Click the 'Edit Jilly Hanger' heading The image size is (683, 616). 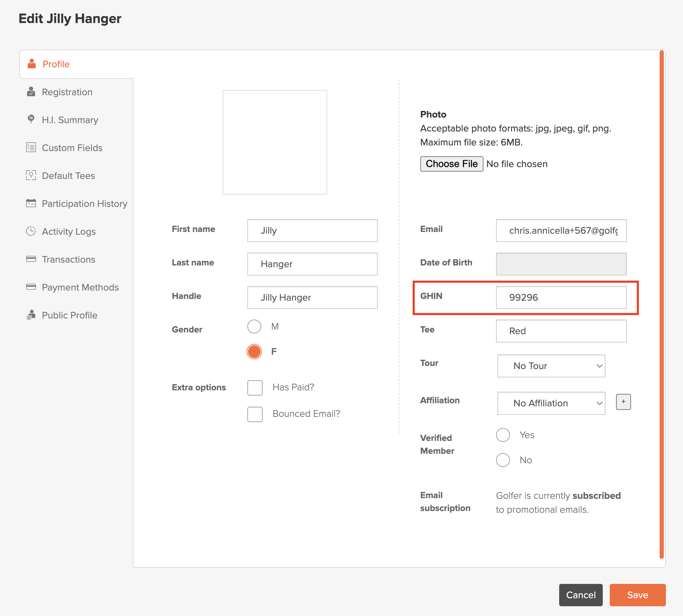pos(70,18)
